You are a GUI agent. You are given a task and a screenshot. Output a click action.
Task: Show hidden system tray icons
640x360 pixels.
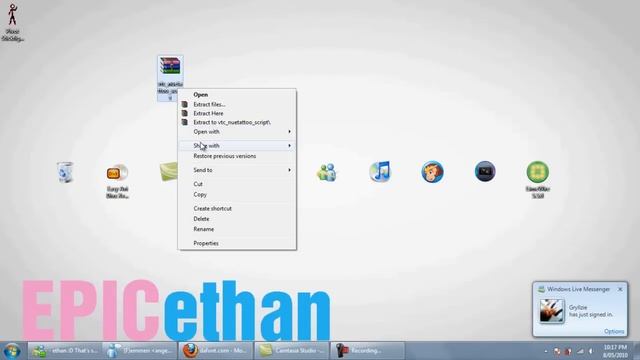point(546,351)
